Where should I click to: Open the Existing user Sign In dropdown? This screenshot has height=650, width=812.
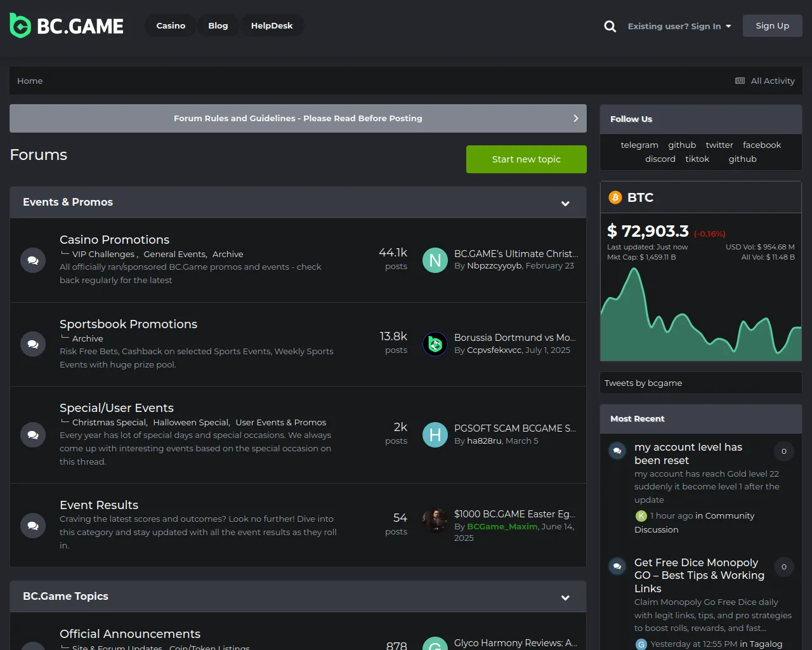(679, 26)
